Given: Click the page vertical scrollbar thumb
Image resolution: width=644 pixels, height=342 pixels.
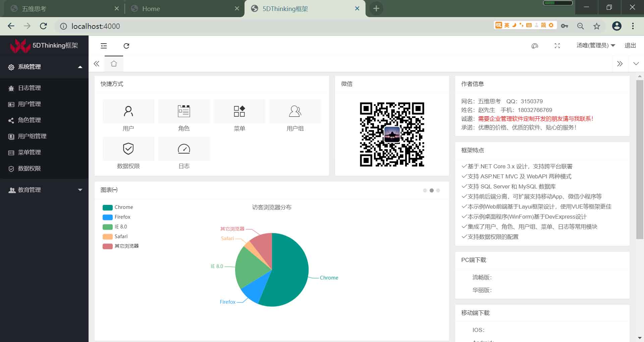Looking at the screenshot, I should pos(639,159).
